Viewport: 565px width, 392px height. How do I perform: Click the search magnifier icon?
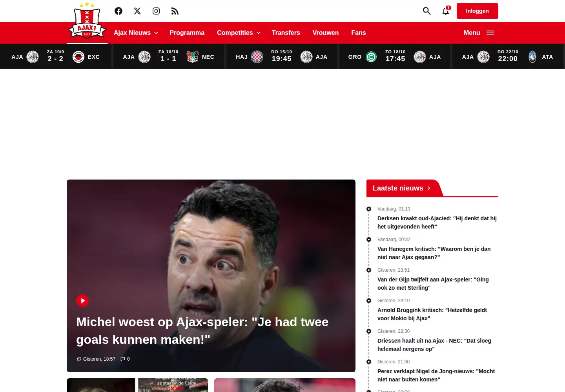click(x=427, y=11)
